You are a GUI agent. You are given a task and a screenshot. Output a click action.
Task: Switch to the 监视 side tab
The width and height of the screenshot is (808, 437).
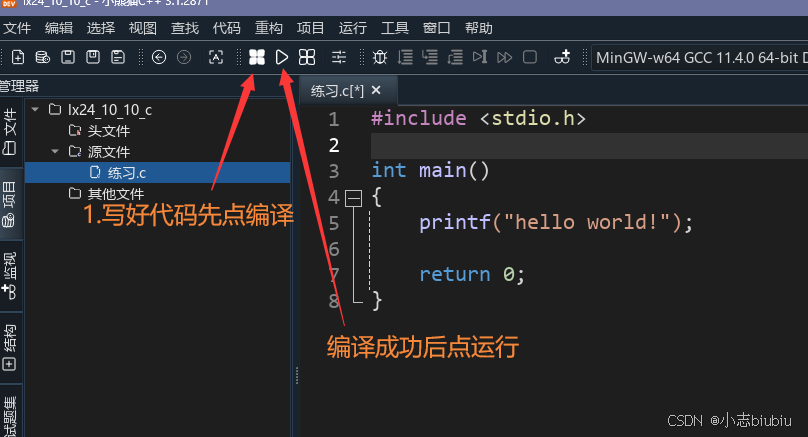pos(10,277)
